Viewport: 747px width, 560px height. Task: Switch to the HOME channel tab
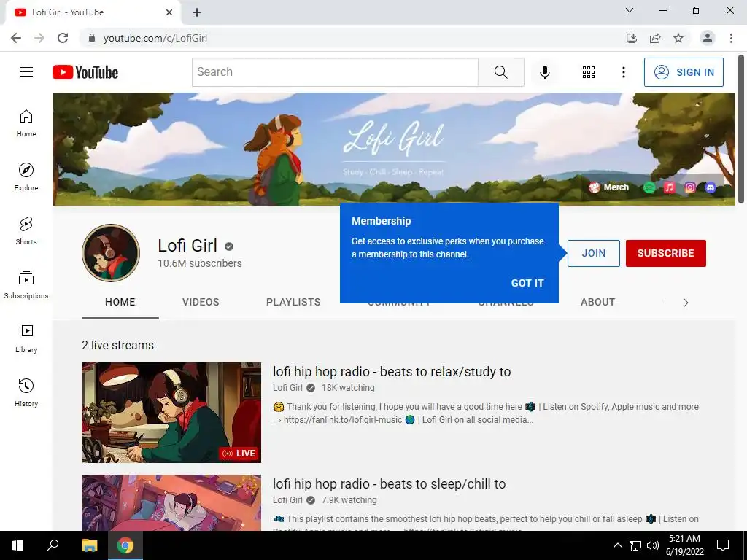(120, 303)
